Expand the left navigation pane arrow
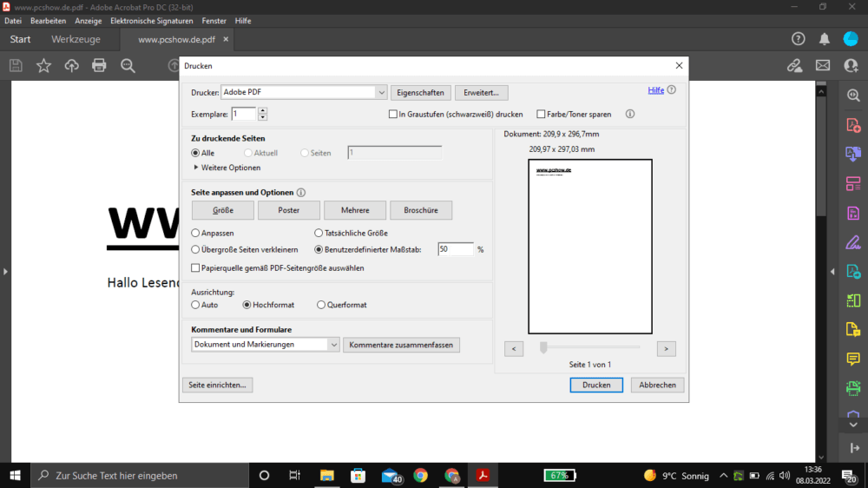Screen dimensions: 868x488 [5, 272]
